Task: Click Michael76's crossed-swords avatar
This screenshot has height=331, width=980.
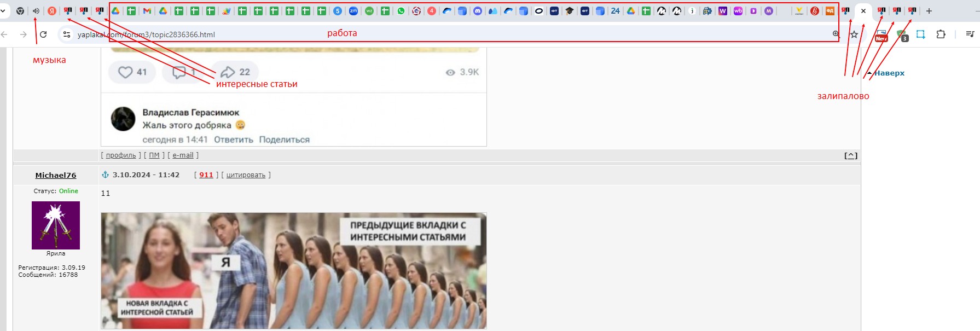Action: [56, 225]
